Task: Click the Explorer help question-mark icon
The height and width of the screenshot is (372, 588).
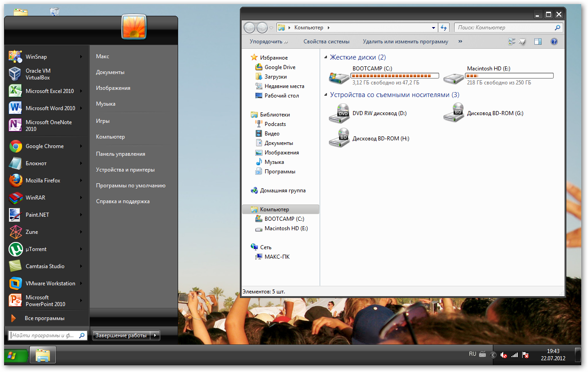Action: tap(554, 42)
